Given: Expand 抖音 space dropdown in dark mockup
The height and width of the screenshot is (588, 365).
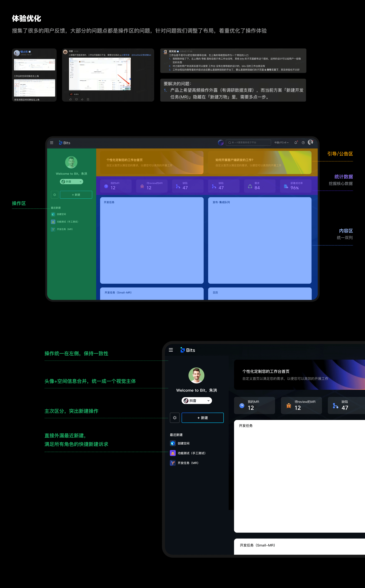Looking at the screenshot, I should tap(197, 401).
